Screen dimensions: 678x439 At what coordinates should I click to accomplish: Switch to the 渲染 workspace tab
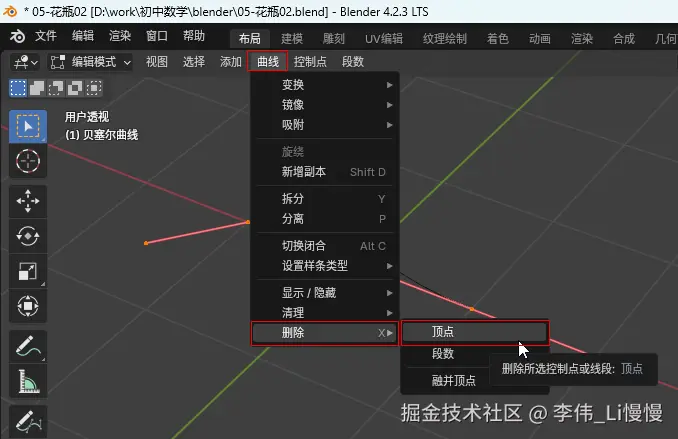582,39
